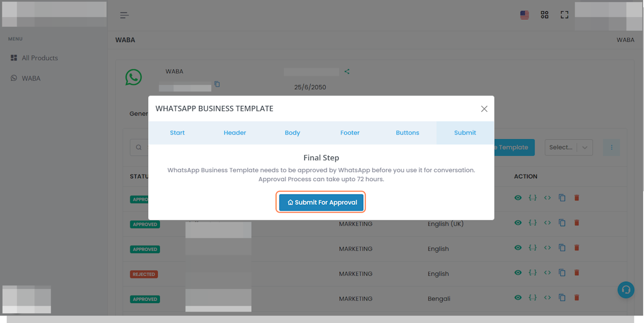Duplicate the English (UK) template
Viewport: 644px width, 323px height.
pos(562,222)
